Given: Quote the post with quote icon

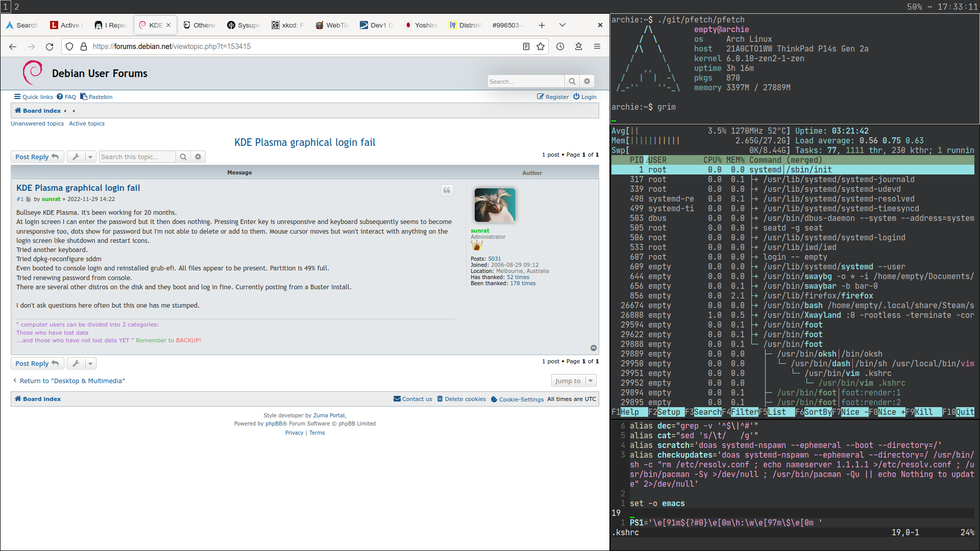Looking at the screenshot, I should [x=447, y=190].
